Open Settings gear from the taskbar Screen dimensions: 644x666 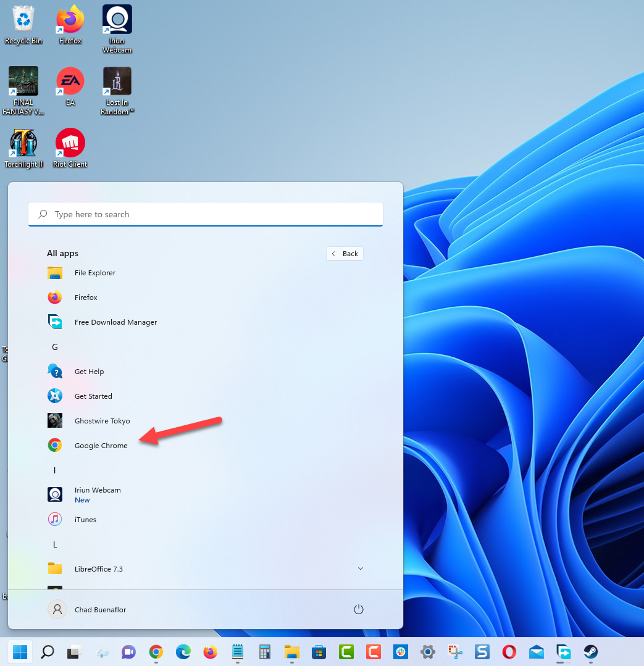pos(428,652)
